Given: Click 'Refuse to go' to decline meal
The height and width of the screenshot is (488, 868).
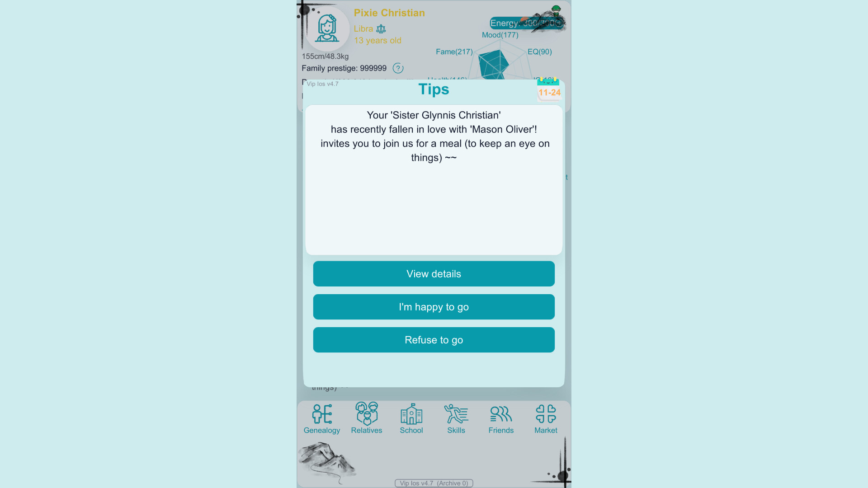Looking at the screenshot, I should pos(434,339).
